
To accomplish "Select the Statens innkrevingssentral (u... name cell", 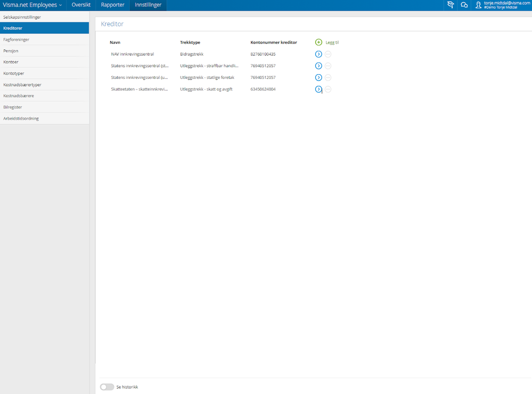I will pyautogui.click(x=139, y=77).
